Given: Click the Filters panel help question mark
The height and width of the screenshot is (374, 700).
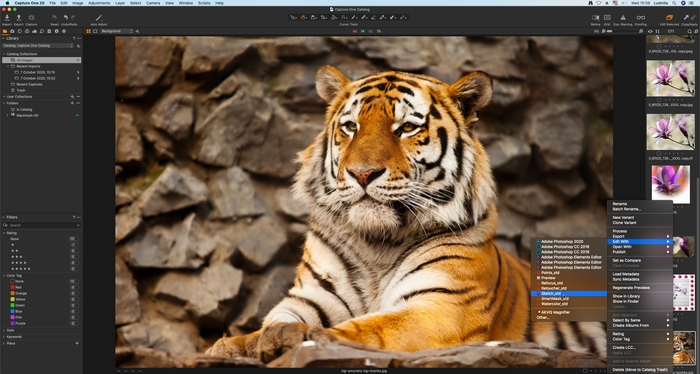Looking at the screenshot, I should 74,217.
